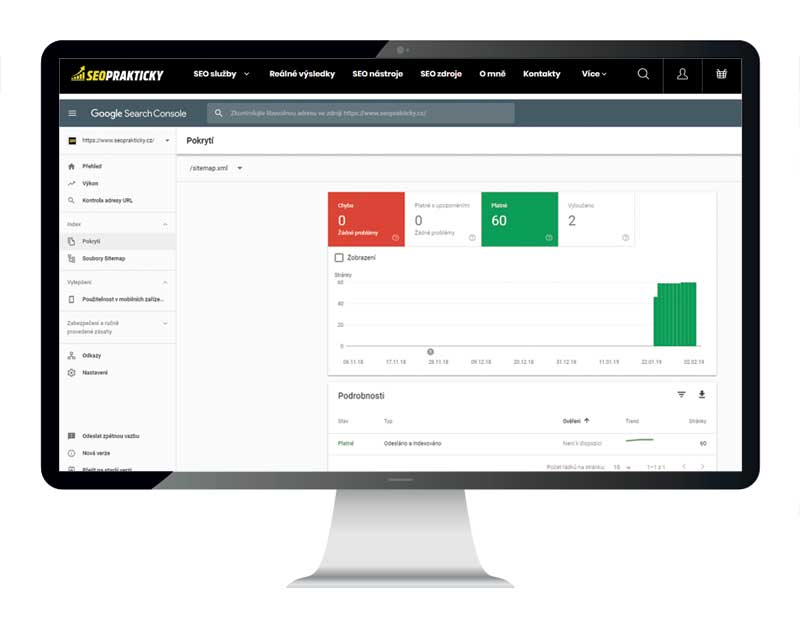
Task: Collapse the Vylepšení sidebar section
Action: point(165,283)
